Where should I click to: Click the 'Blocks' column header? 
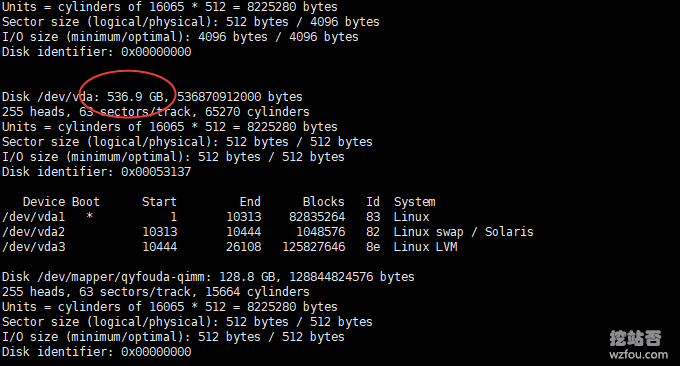click(324, 202)
